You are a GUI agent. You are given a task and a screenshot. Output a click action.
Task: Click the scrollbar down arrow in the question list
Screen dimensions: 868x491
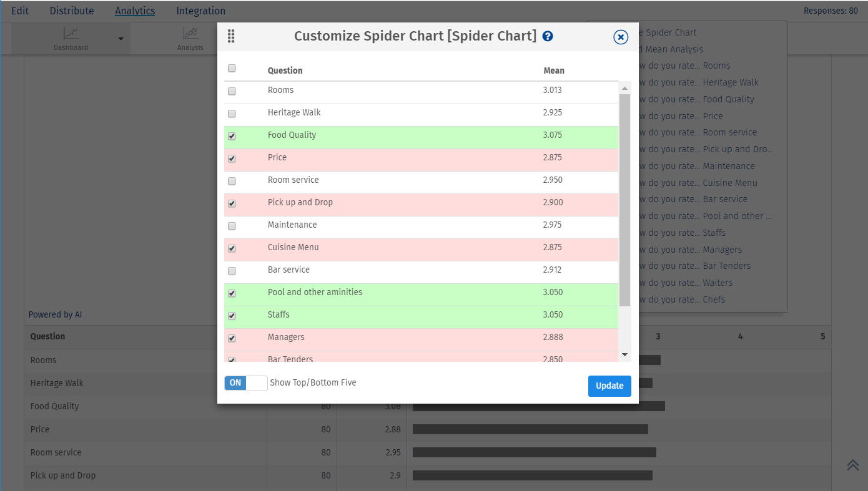pyautogui.click(x=625, y=354)
